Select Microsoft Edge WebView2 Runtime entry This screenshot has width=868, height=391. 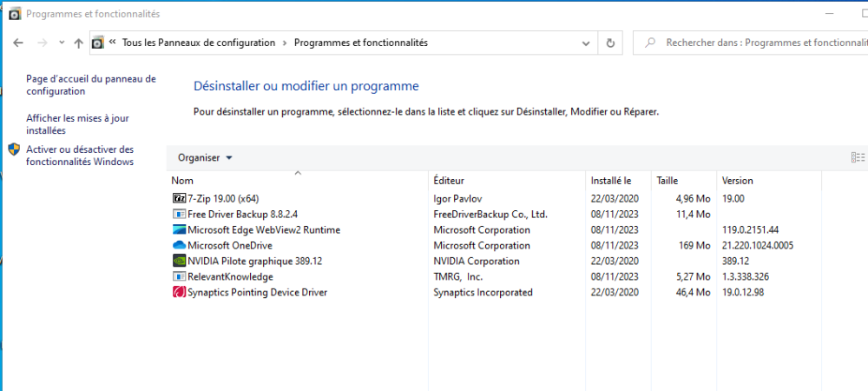(x=264, y=230)
